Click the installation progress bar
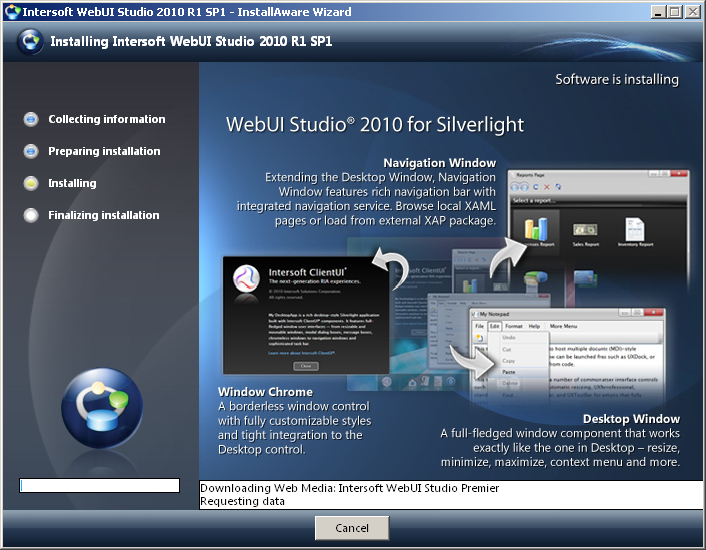Screen dimensions: 706x550 tap(100, 486)
